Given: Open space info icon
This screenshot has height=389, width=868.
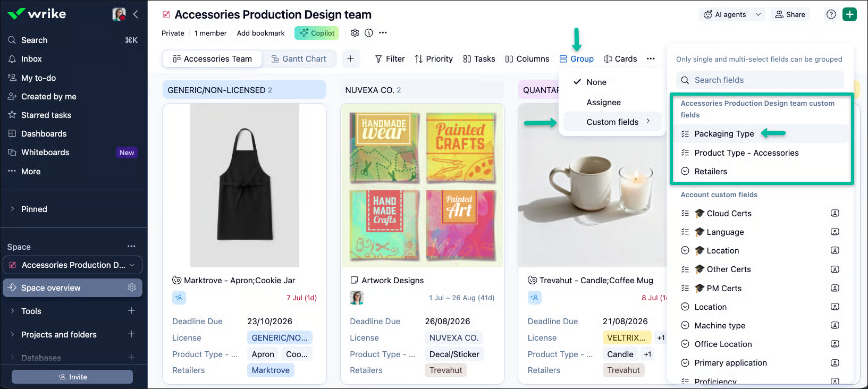Looking at the screenshot, I should point(369,33).
